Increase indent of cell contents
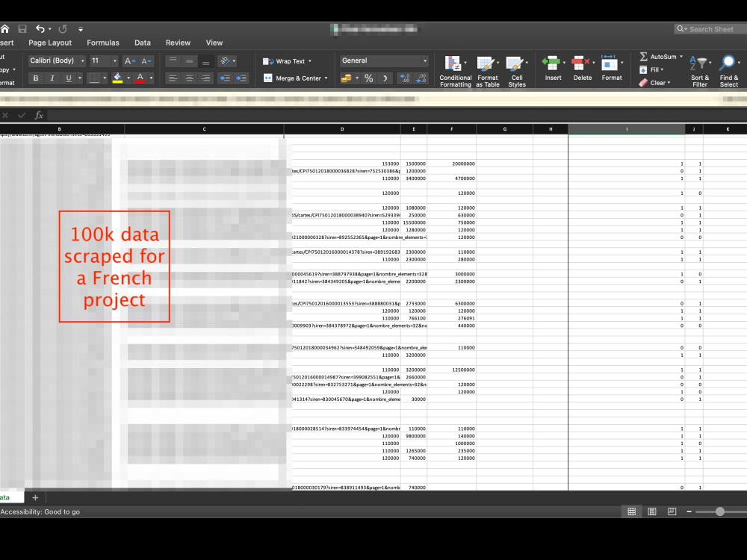 tap(241, 78)
